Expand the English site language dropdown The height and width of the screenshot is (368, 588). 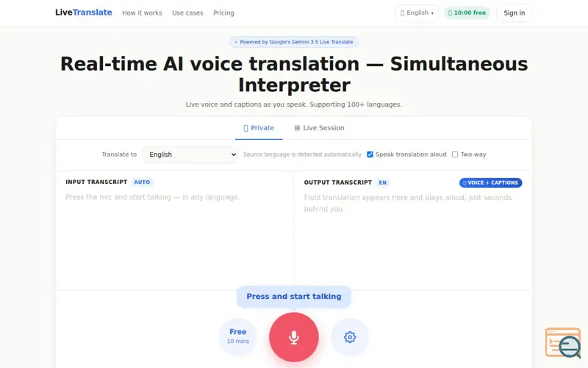(x=417, y=13)
